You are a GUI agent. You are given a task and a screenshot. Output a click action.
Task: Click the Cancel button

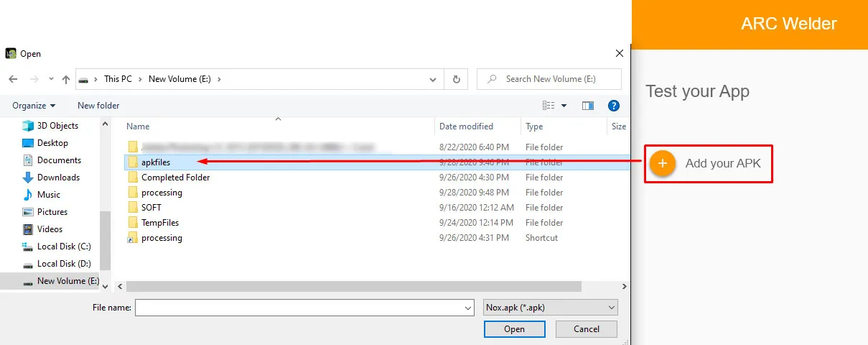coord(587,329)
